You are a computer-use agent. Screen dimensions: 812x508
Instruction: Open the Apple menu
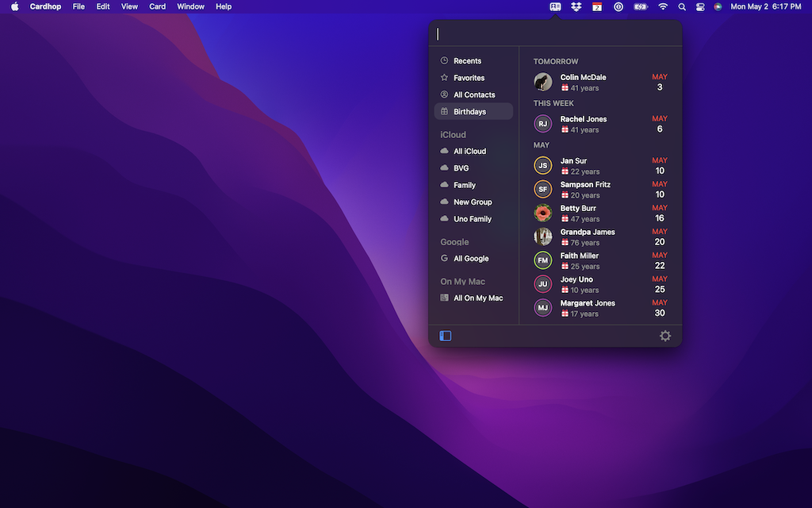[14, 6]
